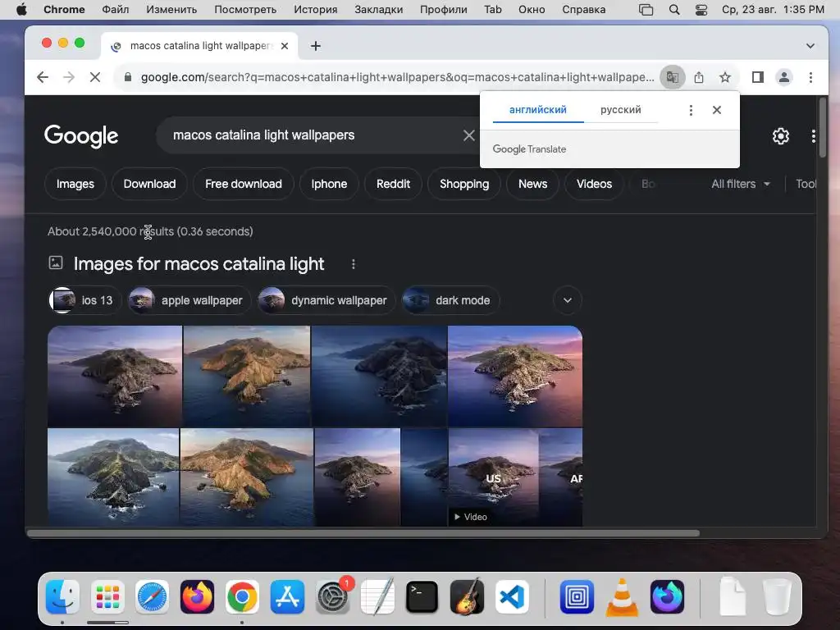Click the Chrome forward arrow button

[69, 77]
